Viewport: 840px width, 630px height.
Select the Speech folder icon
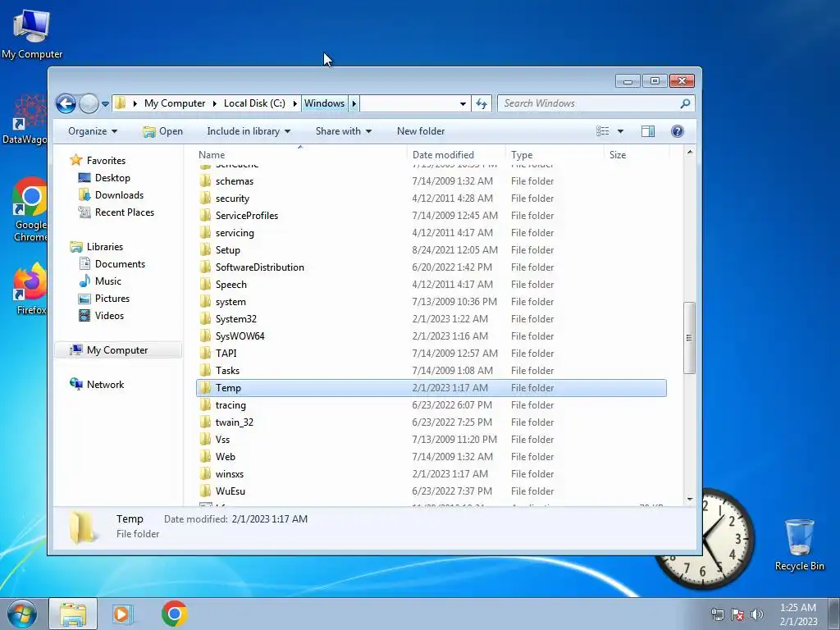(205, 285)
